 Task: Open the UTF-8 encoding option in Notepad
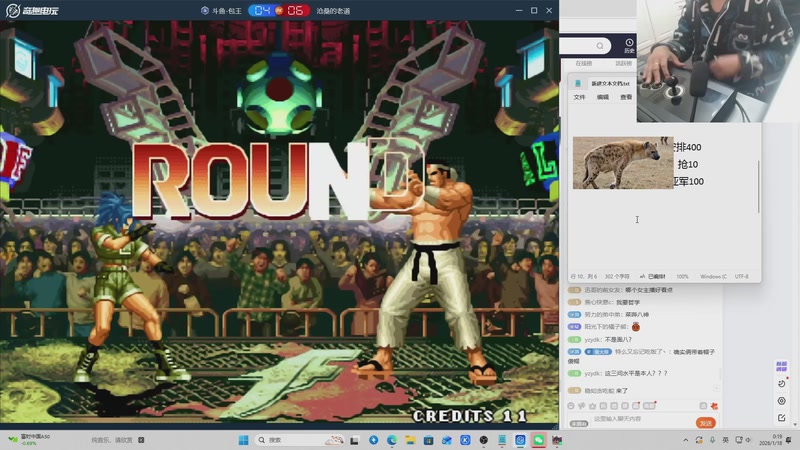(x=741, y=277)
